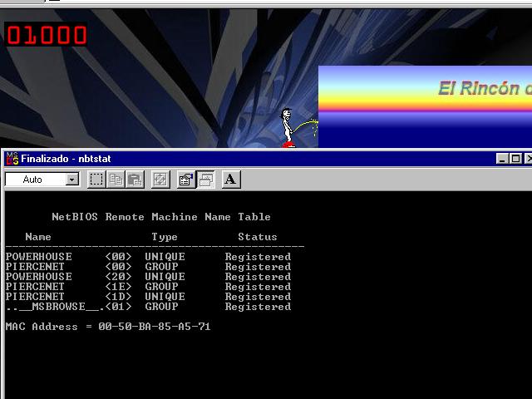Click POWERHOUSE <00> UNIQUE row
Screen dimensions: 532x399
coord(148,257)
